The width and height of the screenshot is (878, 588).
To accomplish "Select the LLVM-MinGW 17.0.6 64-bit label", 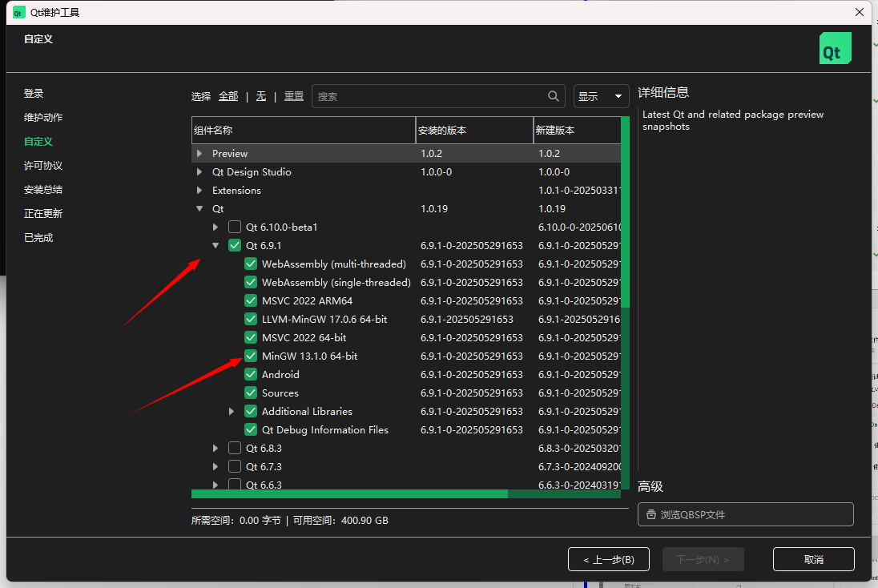I will click(324, 319).
